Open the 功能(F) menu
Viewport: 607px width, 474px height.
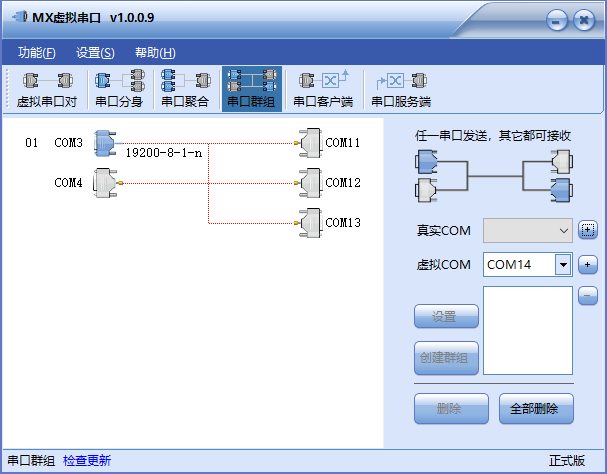pos(37,53)
